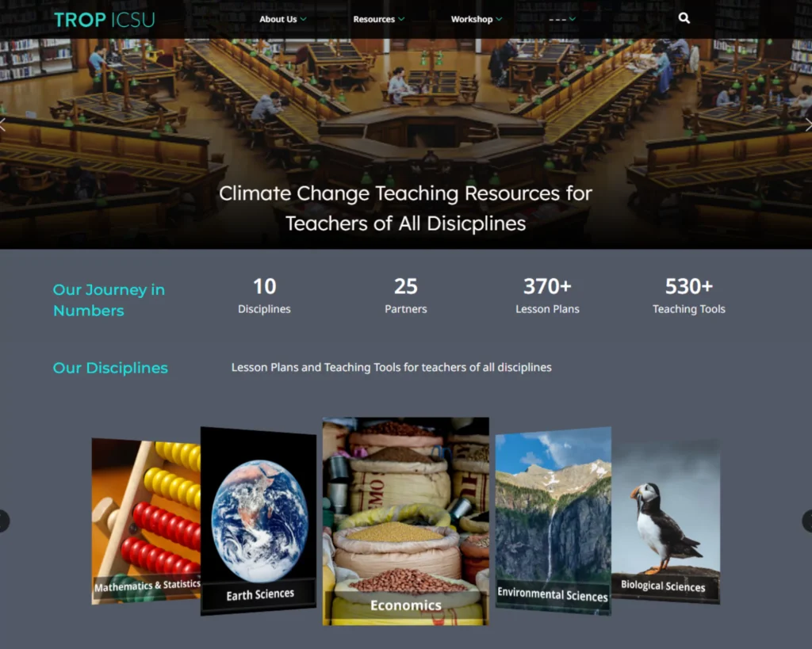
Task: Select the Economics discipline card
Action: (405, 521)
